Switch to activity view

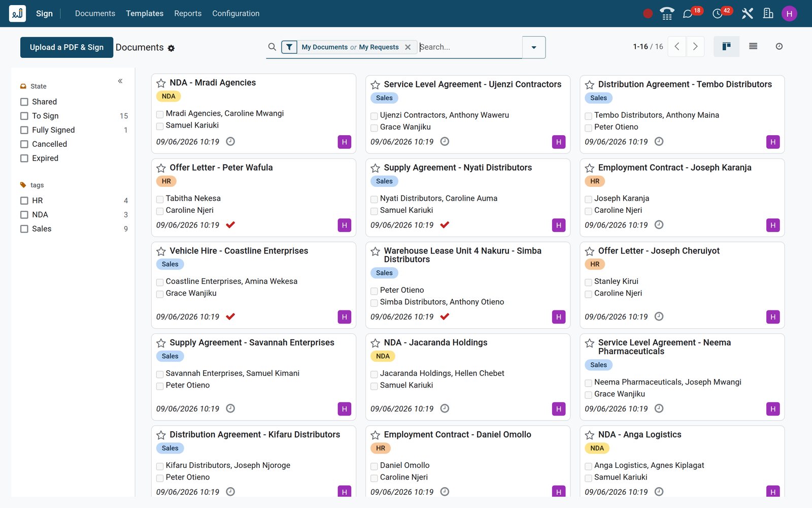[779, 46]
